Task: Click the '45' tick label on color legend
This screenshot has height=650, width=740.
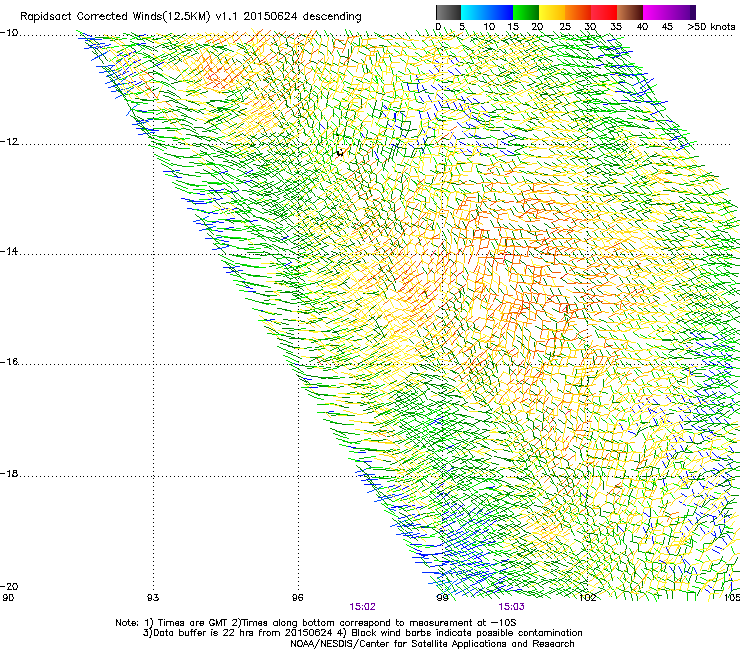Action: tap(667, 27)
